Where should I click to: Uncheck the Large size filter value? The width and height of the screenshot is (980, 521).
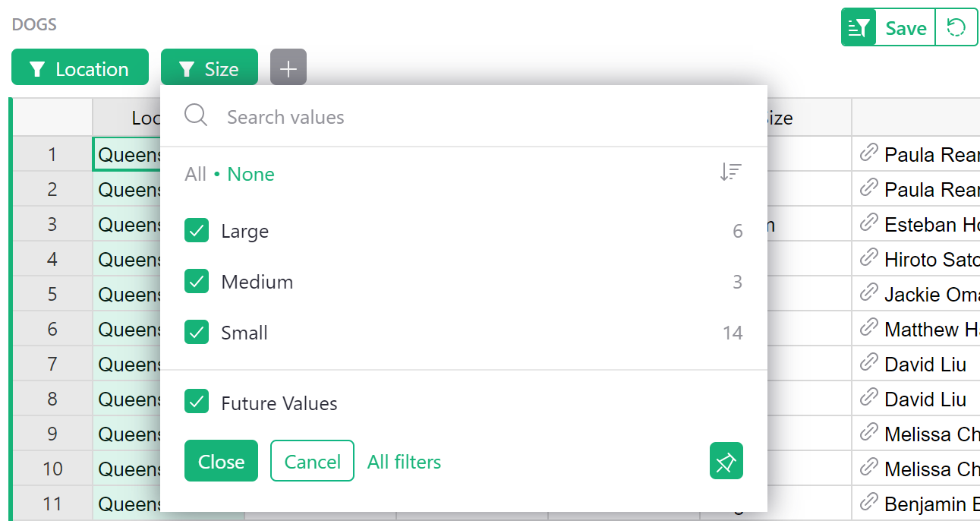(x=197, y=230)
